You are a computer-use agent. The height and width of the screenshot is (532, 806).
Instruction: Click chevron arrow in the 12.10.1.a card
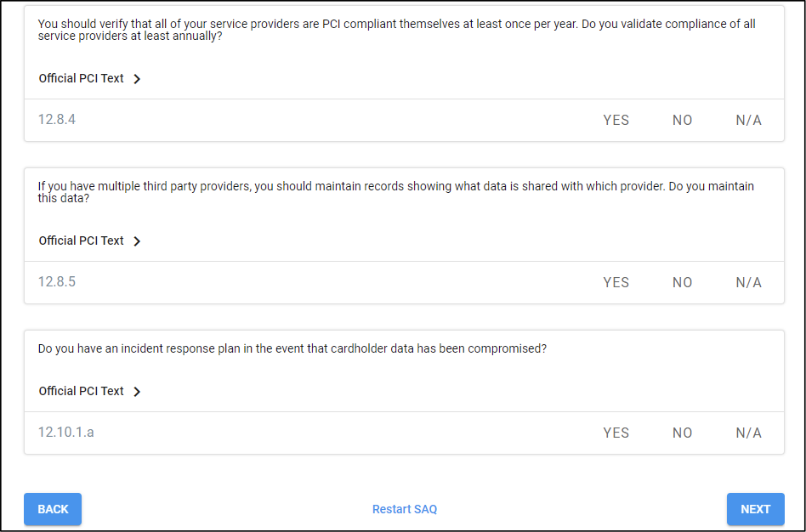tap(137, 392)
